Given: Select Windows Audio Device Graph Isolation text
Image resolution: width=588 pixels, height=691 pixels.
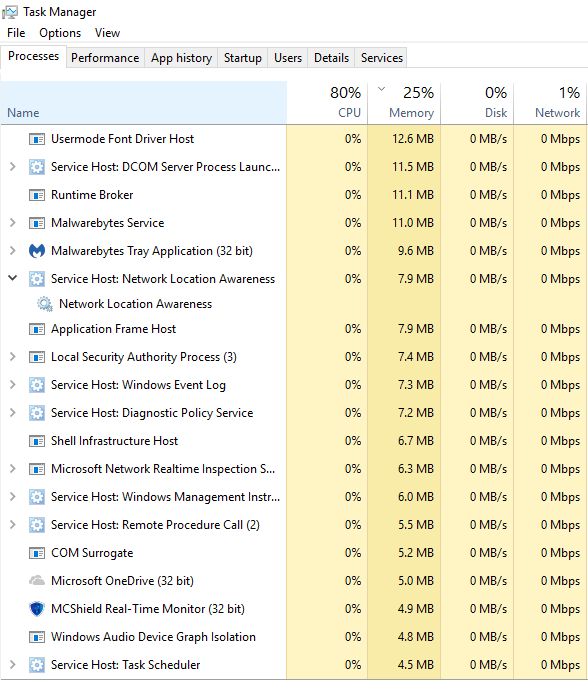Looking at the screenshot, I should point(153,637).
